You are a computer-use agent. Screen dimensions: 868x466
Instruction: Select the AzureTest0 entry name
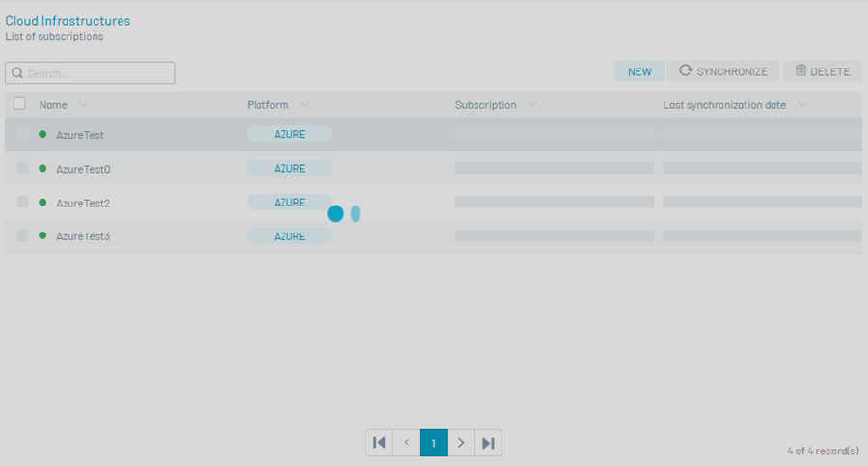click(83, 170)
